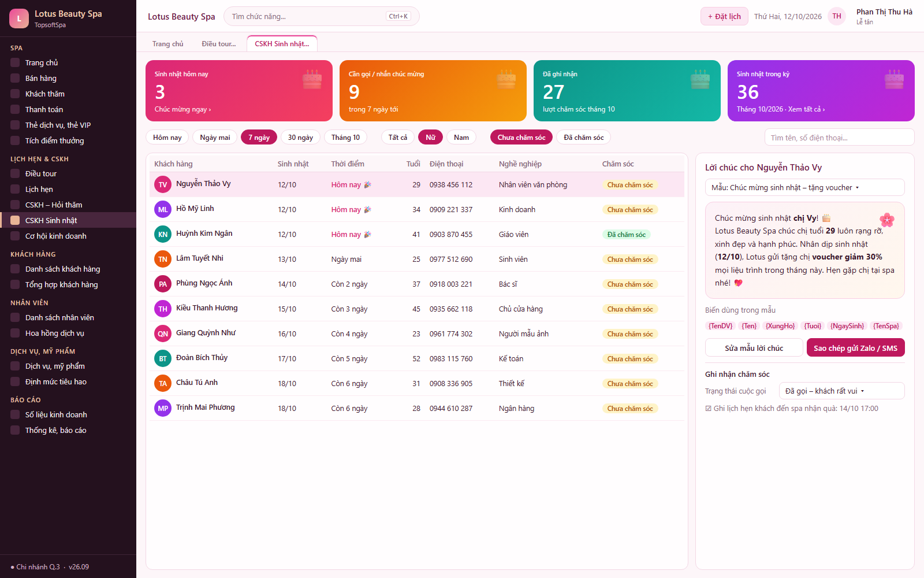Screen dimensions: 924x578
Task: Enable the Đã chăm sóc filter chip
Action: [x=583, y=138]
